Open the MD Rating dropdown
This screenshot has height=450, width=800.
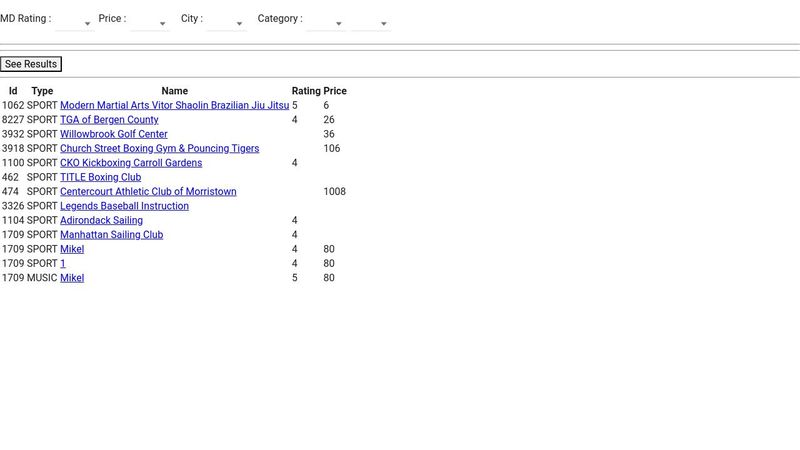(x=75, y=21)
